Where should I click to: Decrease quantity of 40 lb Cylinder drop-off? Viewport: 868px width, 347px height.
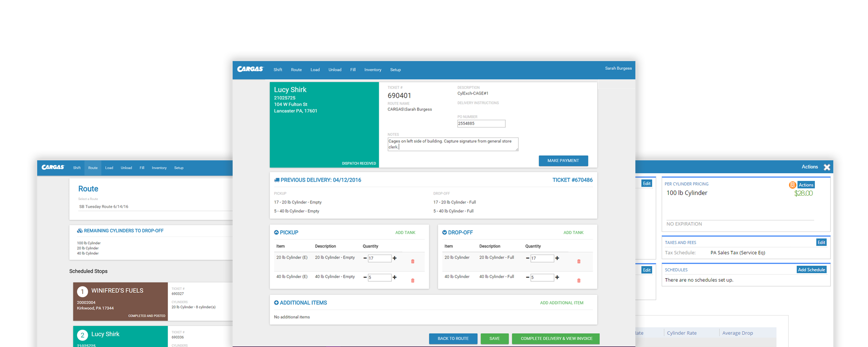528,277
